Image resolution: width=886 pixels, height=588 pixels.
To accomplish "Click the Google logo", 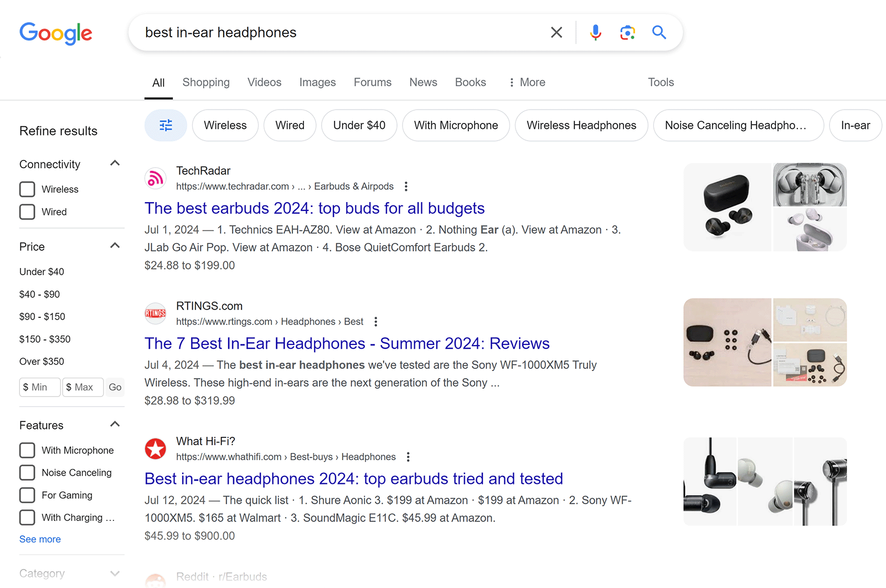I will (x=55, y=34).
